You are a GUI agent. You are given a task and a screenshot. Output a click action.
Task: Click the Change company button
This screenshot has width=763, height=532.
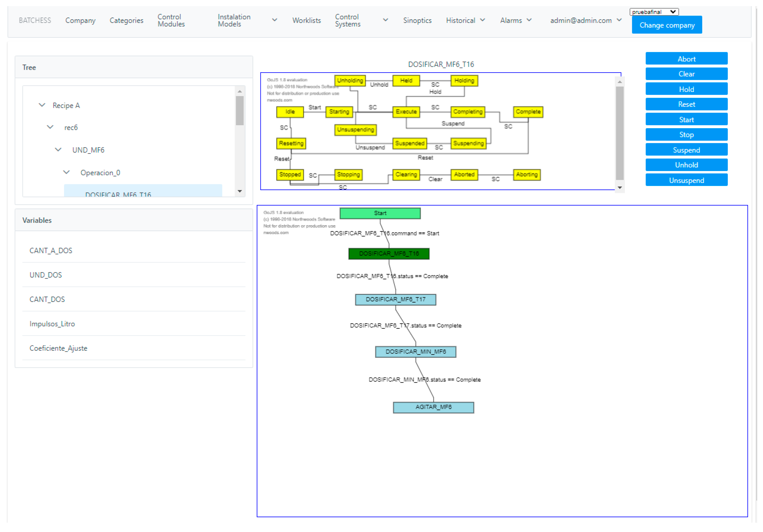click(x=666, y=25)
